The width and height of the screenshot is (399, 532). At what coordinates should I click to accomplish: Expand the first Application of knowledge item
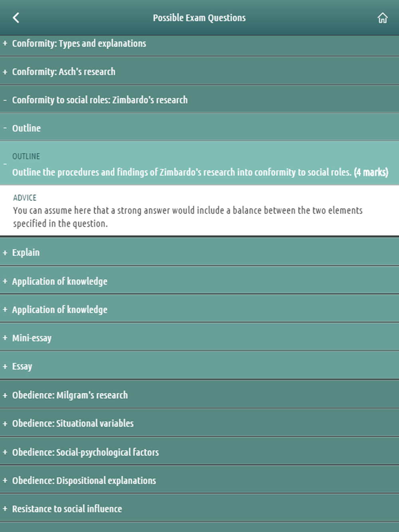[199, 281]
